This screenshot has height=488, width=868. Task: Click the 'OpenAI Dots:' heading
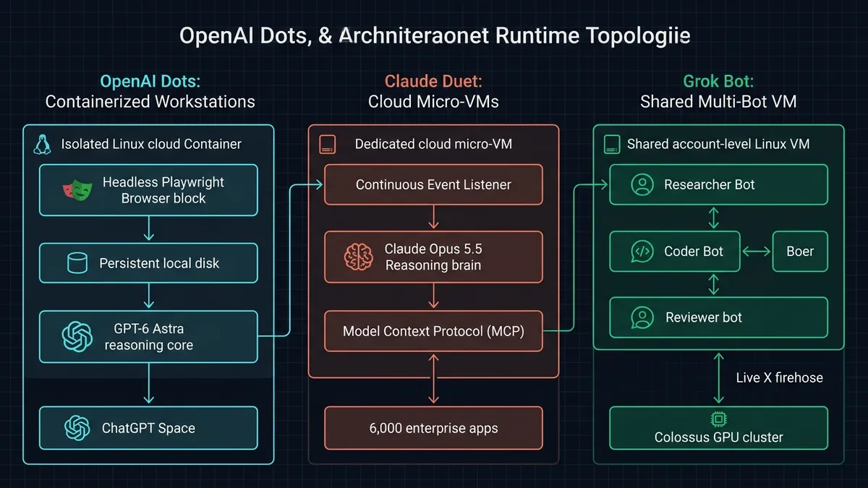point(150,80)
